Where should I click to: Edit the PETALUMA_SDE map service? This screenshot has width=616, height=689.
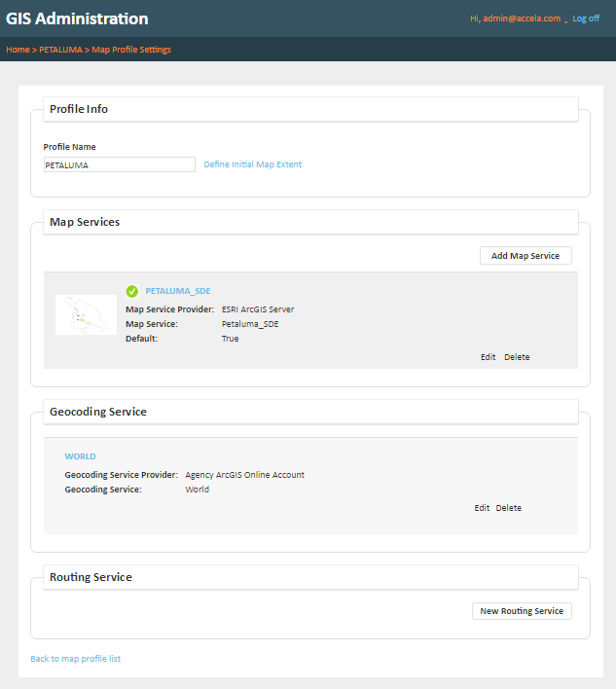488,357
